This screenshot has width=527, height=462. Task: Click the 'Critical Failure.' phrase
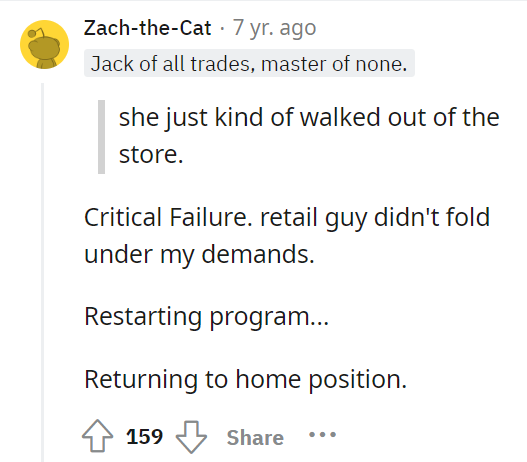coord(168,217)
